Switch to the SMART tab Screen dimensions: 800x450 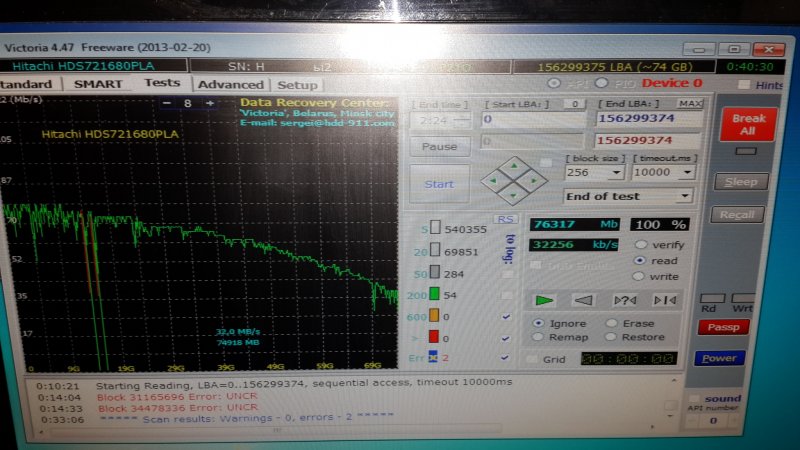pyautogui.click(x=97, y=84)
